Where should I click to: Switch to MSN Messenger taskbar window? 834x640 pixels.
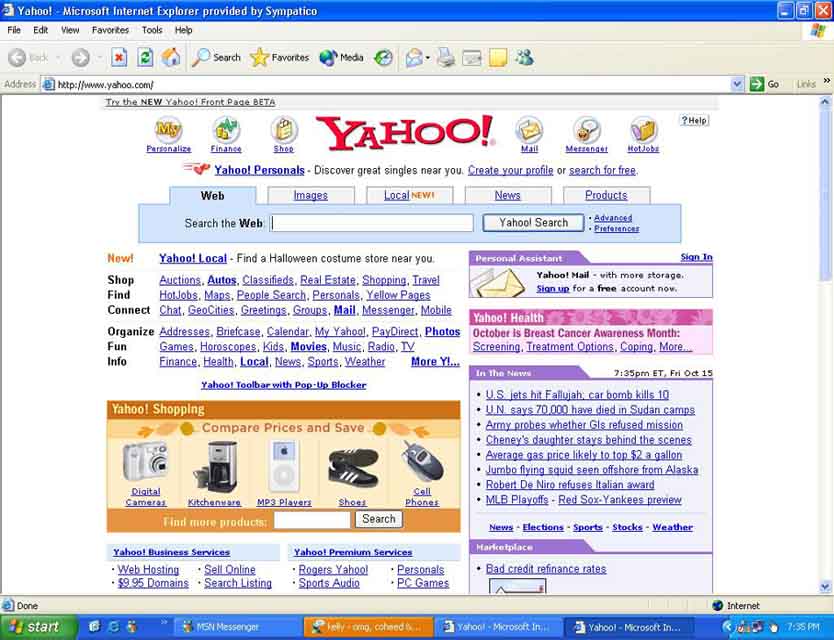click(x=237, y=627)
